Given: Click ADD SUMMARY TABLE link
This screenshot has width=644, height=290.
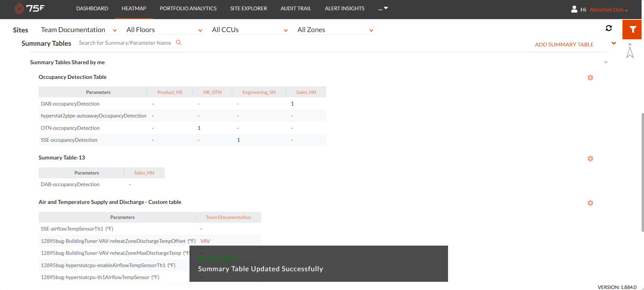Looking at the screenshot, I should pyautogui.click(x=564, y=44).
